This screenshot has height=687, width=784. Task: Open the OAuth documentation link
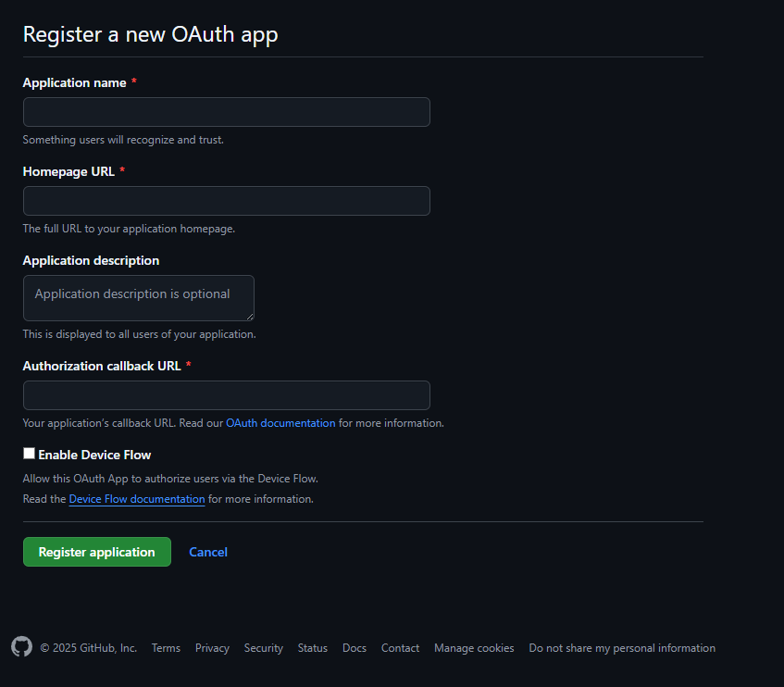pyautogui.click(x=280, y=422)
